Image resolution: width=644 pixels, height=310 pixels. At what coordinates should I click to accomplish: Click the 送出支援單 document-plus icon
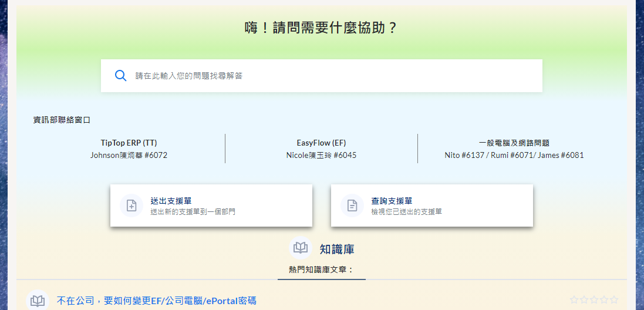pos(132,205)
